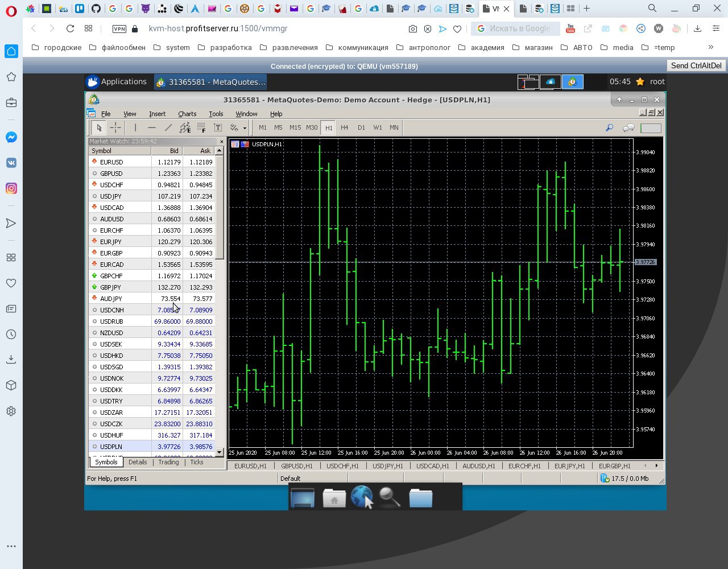728x569 pixels.
Task: Open the USDCAD,H1 chart tab
Action: [433, 466]
